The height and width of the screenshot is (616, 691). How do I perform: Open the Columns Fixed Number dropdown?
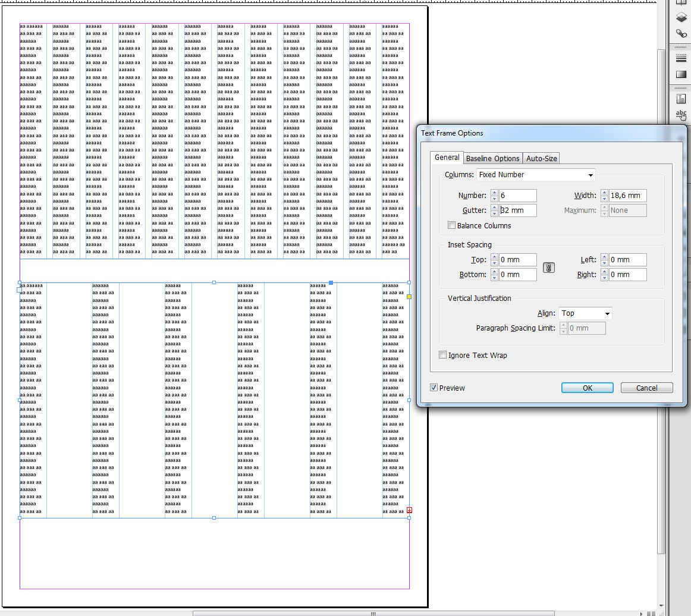[x=536, y=175]
